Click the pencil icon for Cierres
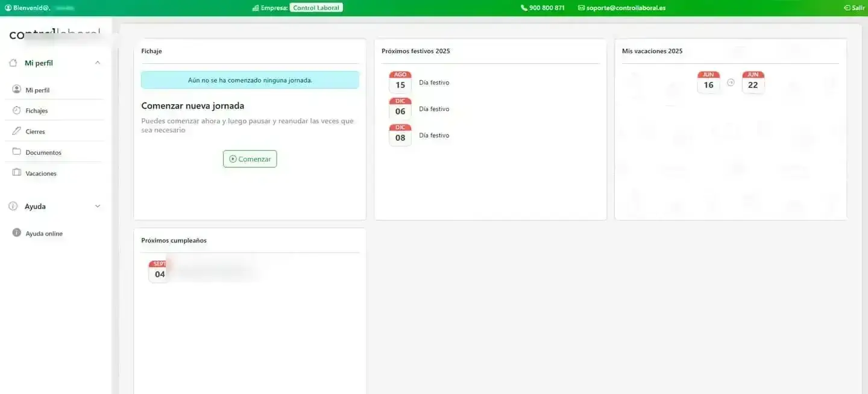Screen dimensions: 868x394 pos(16,131)
